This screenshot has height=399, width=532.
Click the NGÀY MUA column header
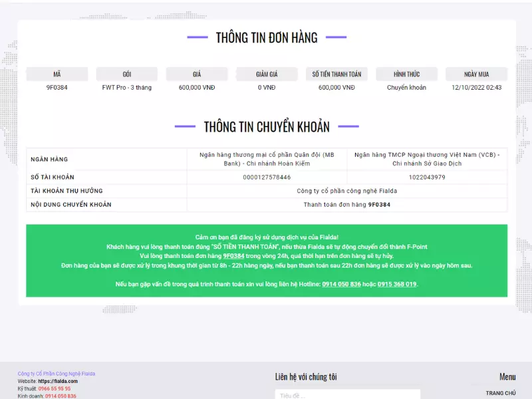coord(476,74)
